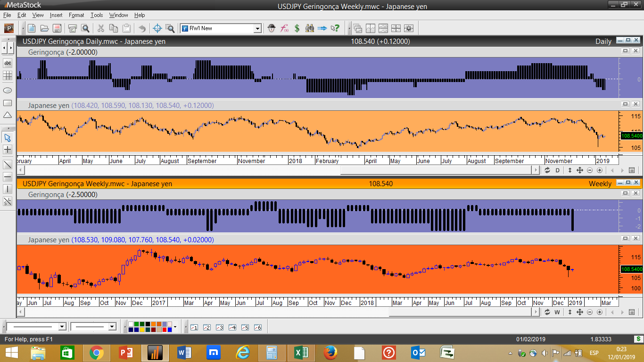Switch to chart template number 3
Viewport: 644px width, 362px height.
(x=219, y=327)
